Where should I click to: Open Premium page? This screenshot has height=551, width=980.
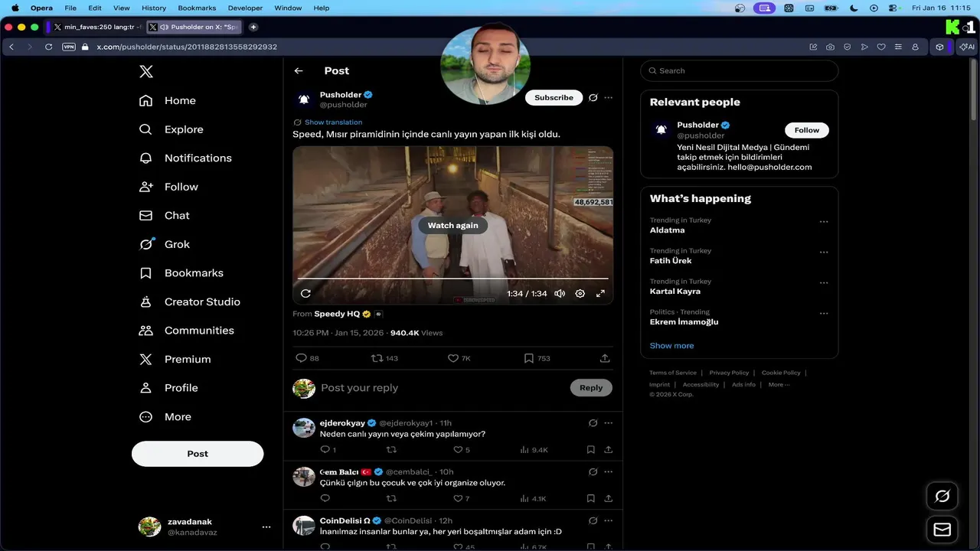tap(175, 359)
